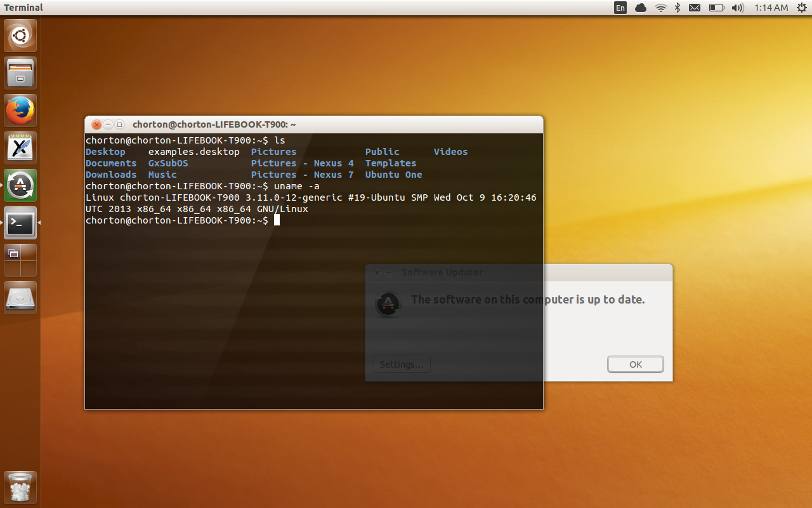Open the sound volume indicator
Viewport: 812px width, 508px height.
(737, 8)
